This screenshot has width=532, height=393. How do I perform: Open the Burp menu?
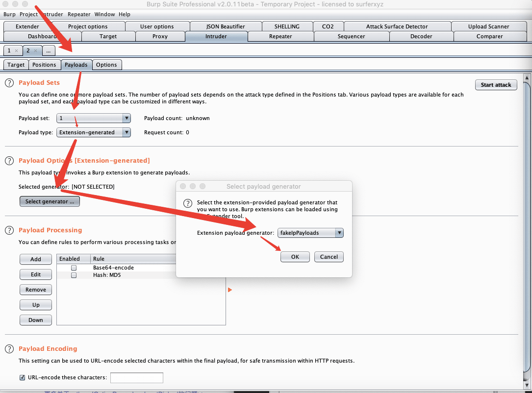click(x=9, y=14)
